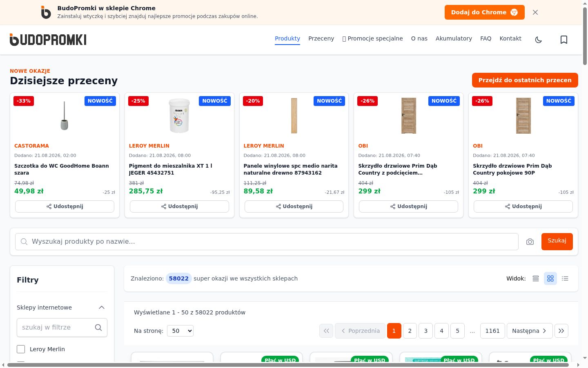Share the Dąb Country pokojowe 90P door
The width and height of the screenshot is (588, 368).
tap(523, 206)
